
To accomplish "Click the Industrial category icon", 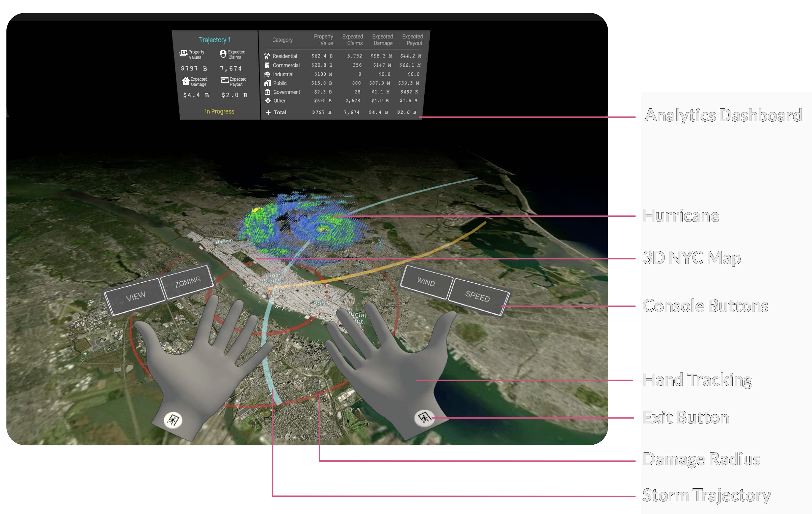I will click(x=267, y=74).
